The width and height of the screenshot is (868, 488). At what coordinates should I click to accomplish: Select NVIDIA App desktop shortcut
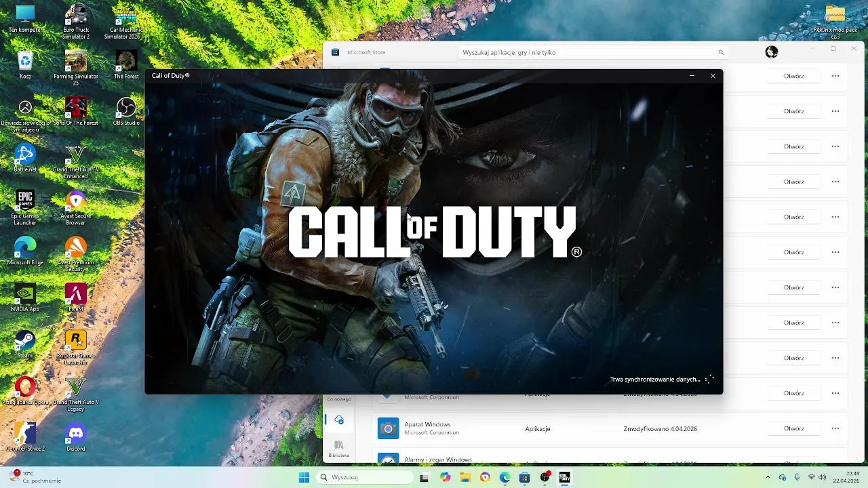coord(25,298)
